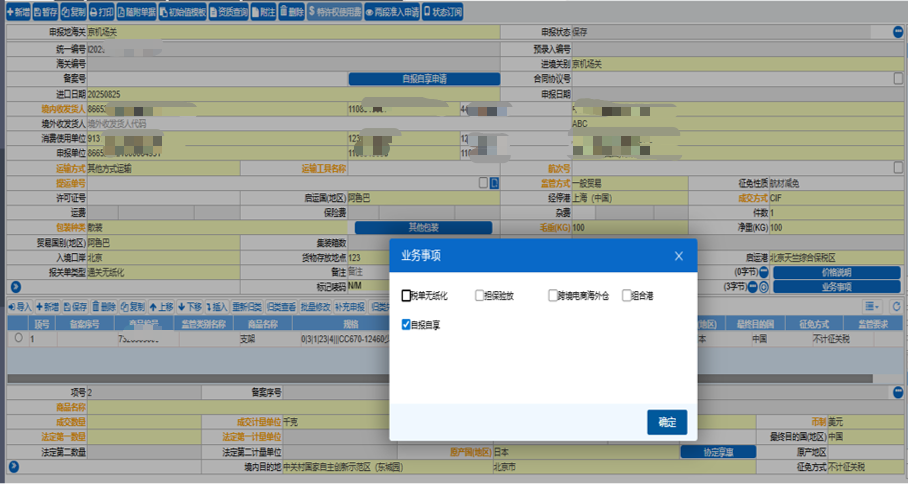Tick the 担保验放 checkbox
This screenshot has height=485, width=908.
point(480,296)
